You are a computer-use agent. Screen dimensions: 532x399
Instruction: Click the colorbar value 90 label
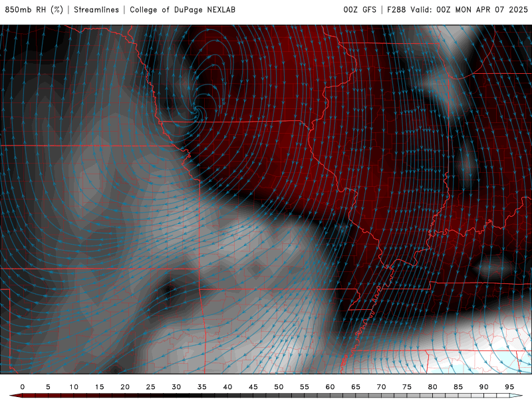click(x=484, y=387)
